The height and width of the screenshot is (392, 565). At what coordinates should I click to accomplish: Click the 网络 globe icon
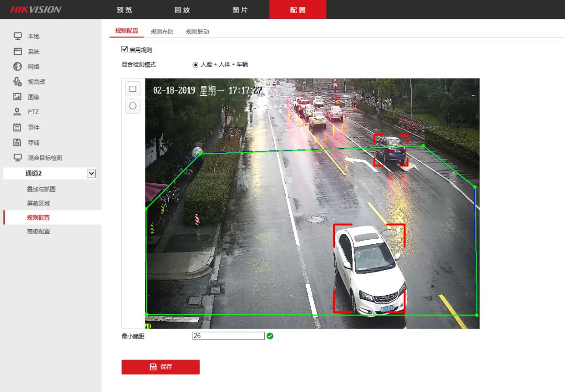pyautogui.click(x=17, y=66)
